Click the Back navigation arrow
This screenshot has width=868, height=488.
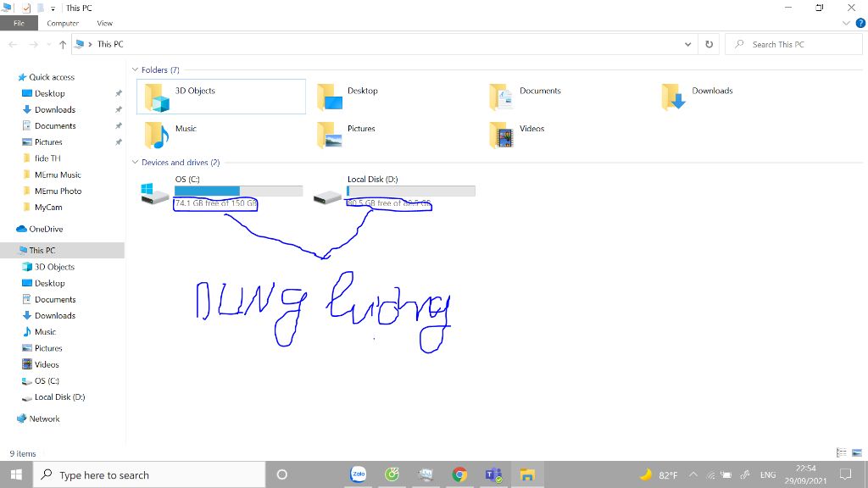14,44
